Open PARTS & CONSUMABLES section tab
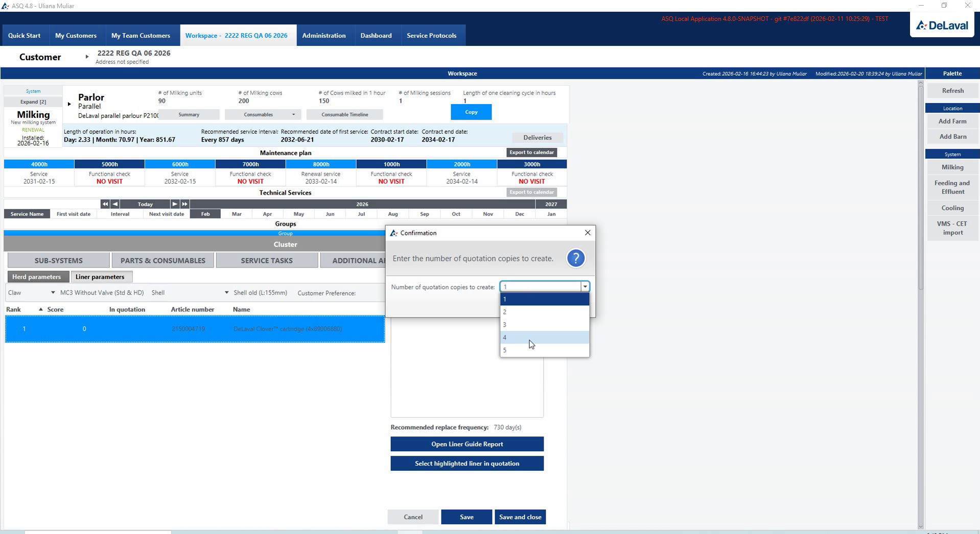Screen dimensions: 980x534 tap(163, 260)
